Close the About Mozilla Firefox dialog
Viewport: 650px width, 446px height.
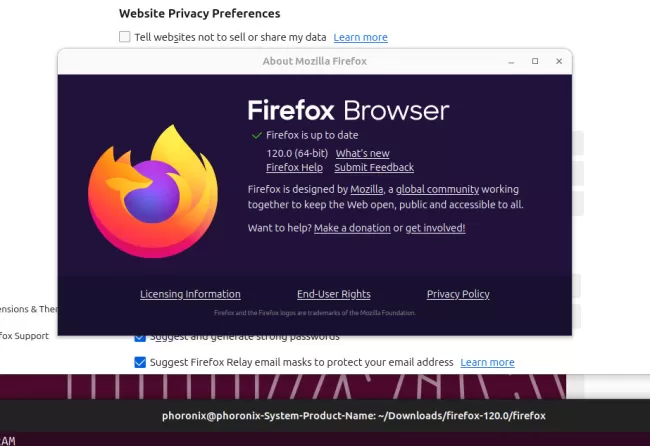[x=559, y=61]
